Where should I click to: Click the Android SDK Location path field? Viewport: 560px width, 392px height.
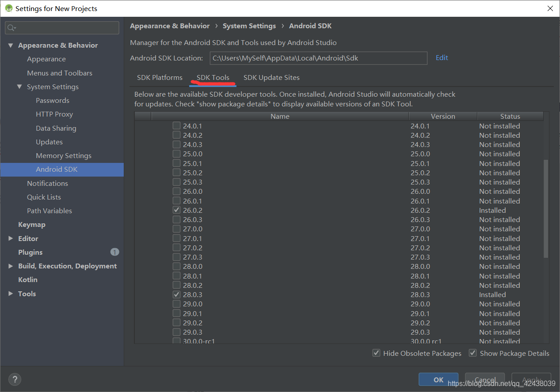click(318, 58)
